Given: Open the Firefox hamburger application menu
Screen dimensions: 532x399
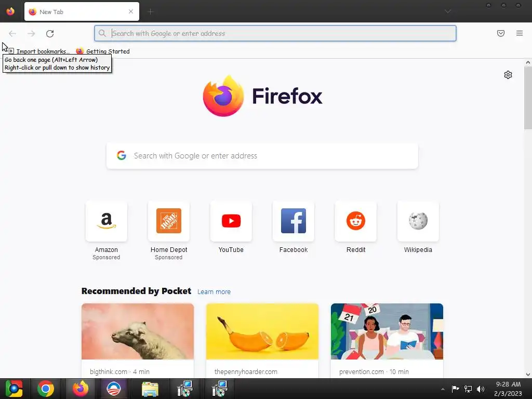Looking at the screenshot, I should pos(519,33).
